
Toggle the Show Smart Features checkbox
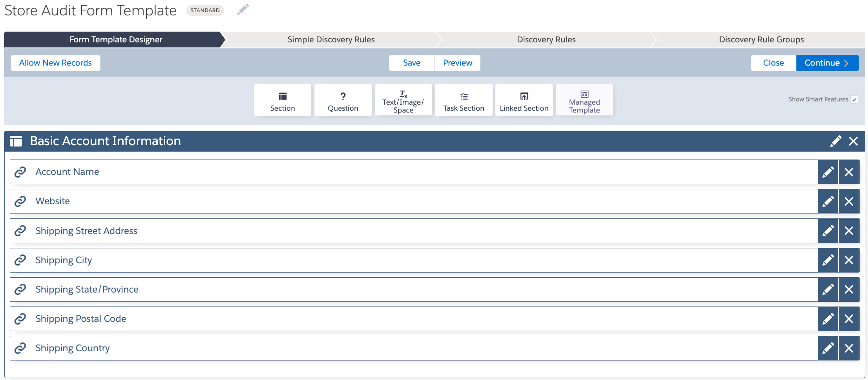point(855,100)
